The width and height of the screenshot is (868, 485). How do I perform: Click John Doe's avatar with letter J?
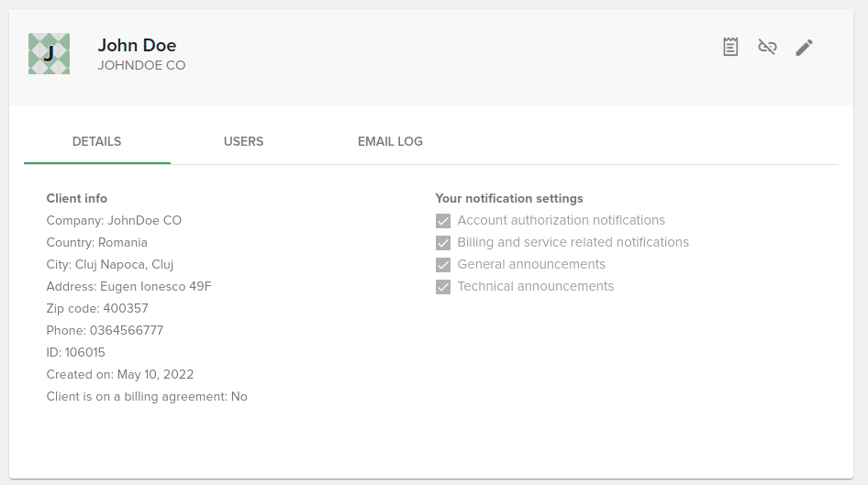[x=50, y=54]
